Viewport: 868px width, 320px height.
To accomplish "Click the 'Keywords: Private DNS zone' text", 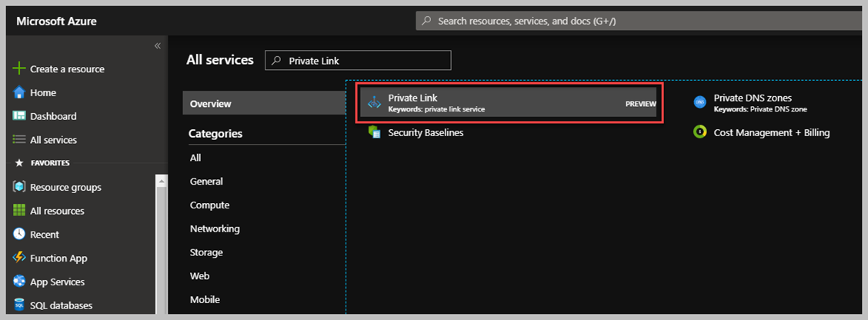I will tap(760, 109).
